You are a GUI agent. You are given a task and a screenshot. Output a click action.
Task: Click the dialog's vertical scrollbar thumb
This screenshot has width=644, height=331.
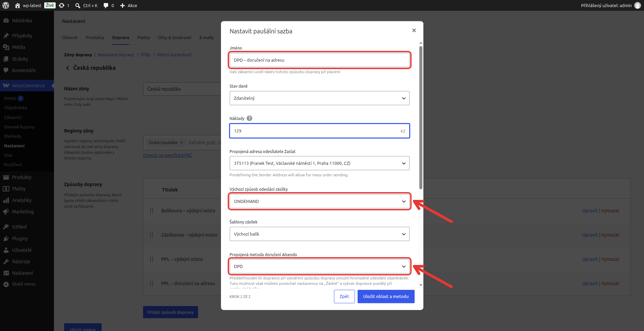421,117
